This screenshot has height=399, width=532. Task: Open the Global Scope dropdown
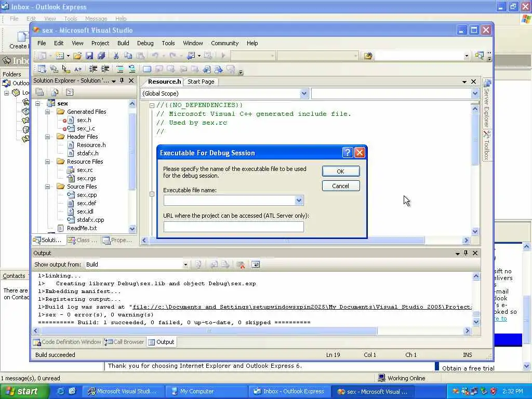pyautogui.click(x=304, y=94)
